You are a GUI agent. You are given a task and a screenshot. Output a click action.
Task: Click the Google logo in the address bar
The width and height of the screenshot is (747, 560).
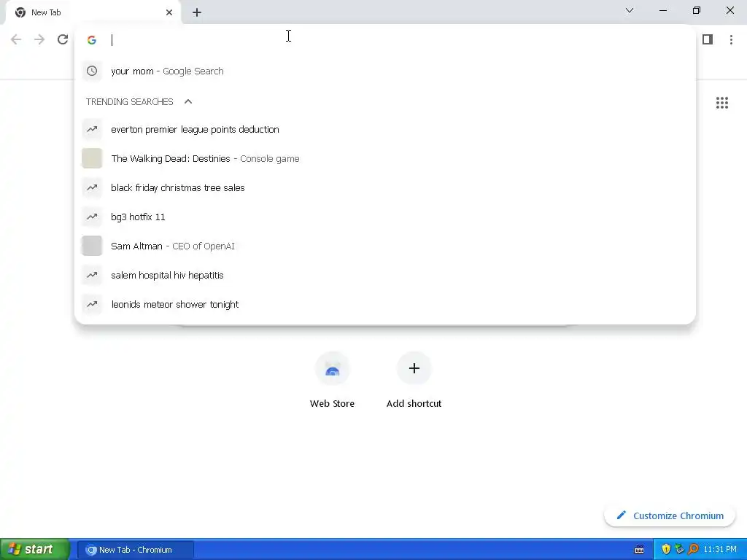point(92,40)
